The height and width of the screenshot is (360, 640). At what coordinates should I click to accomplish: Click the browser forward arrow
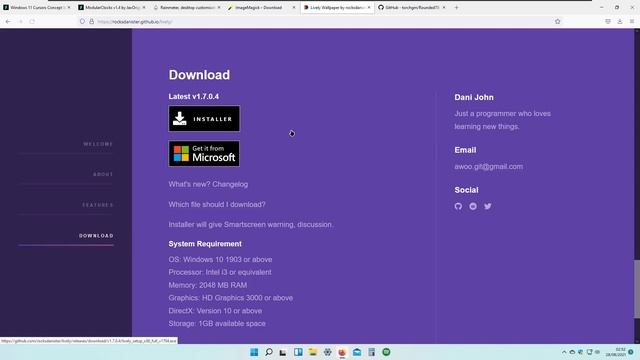[20, 22]
